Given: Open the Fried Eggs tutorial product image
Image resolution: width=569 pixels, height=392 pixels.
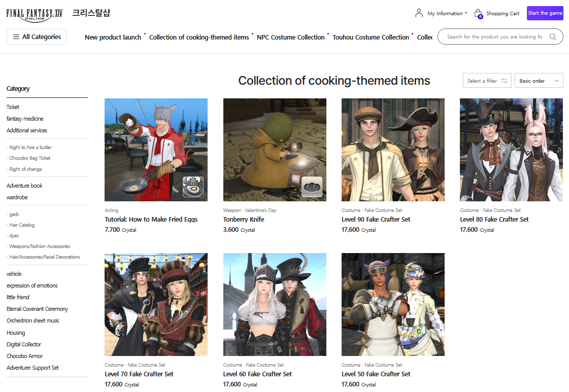Looking at the screenshot, I should click(x=156, y=150).
